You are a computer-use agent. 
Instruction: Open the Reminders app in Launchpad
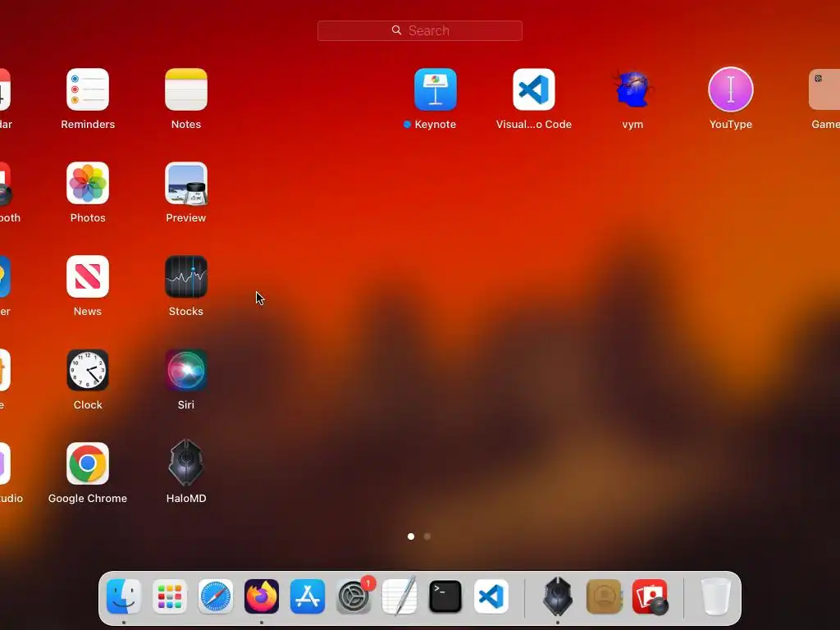[x=87, y=89]
